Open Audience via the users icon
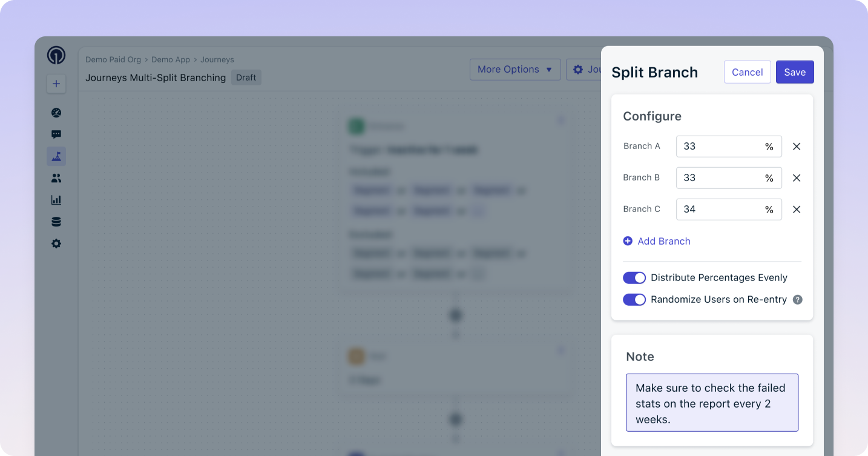 tap(56, 178)
